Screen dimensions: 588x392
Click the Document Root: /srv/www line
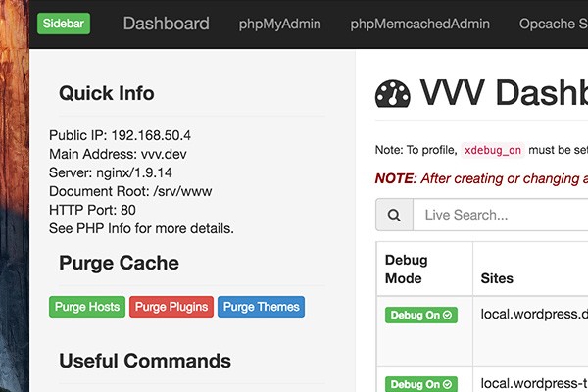pyautogui.click(x=130, y=191)
